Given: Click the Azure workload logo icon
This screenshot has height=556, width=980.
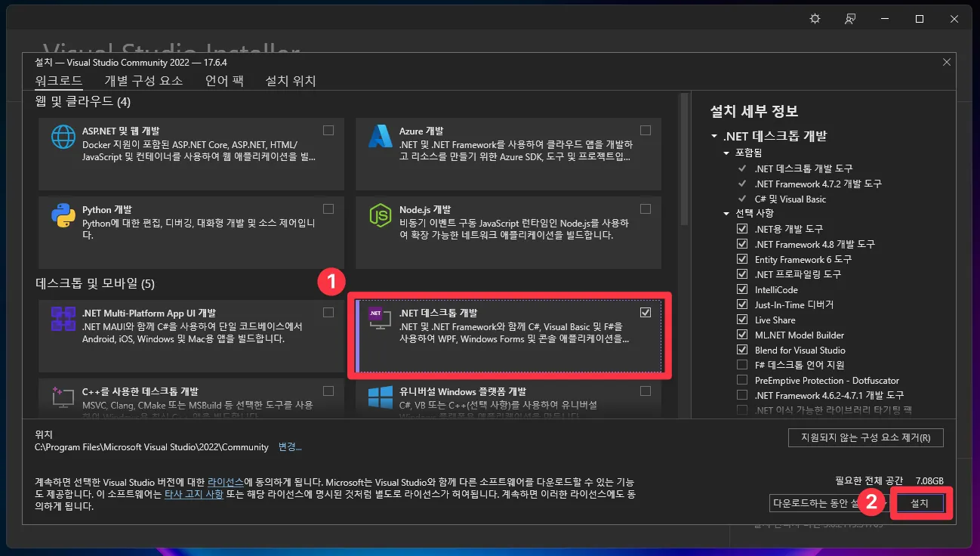Looking at the screenshot, I should (x=380, y=137).
